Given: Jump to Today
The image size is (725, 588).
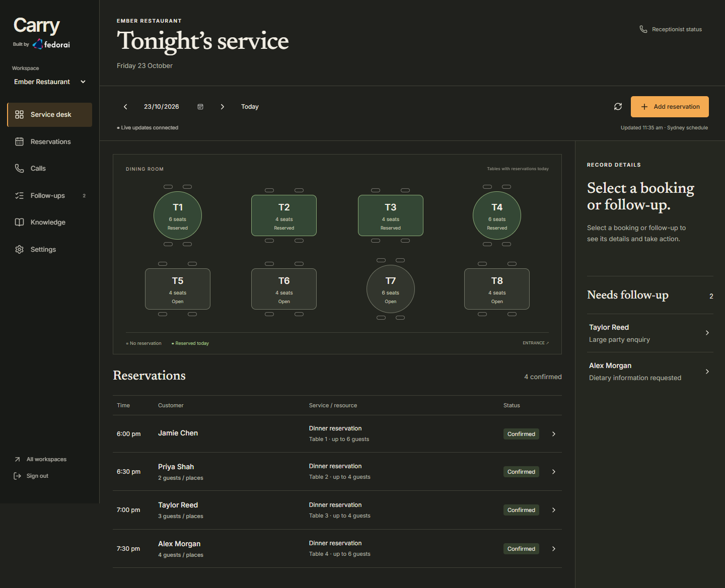Looking at the screenshot, I should coord(250,107).
